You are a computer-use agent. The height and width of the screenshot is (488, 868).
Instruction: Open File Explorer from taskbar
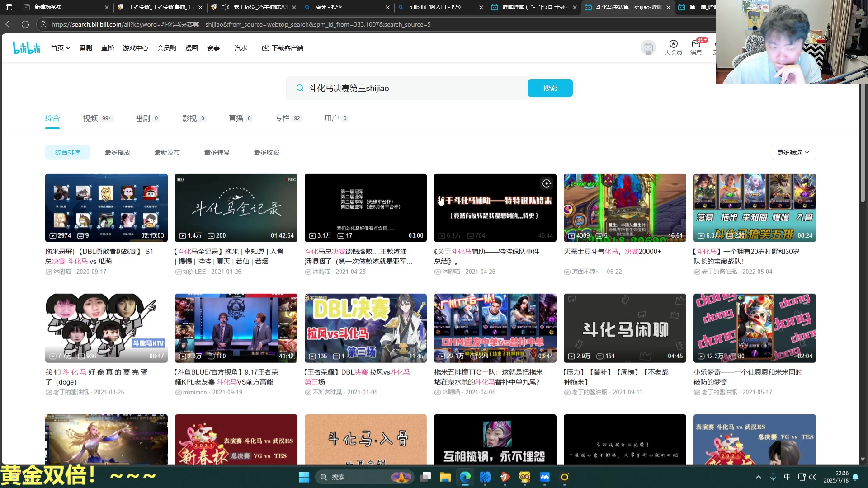(445, 477)
